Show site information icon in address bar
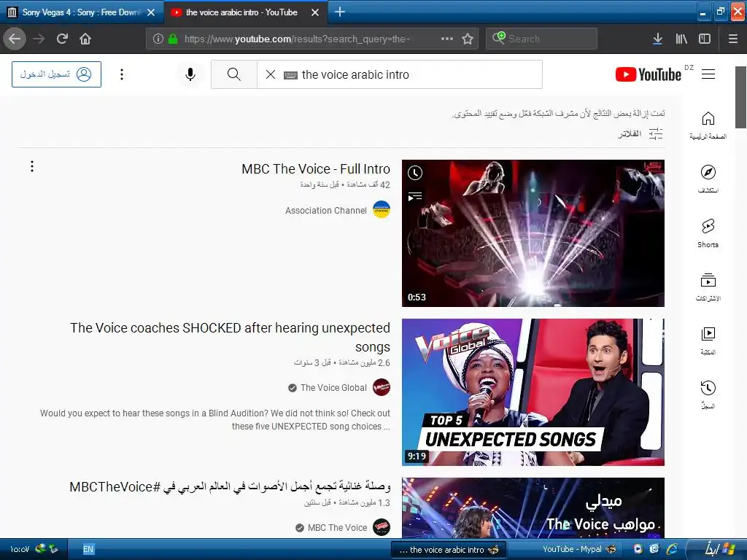Screen dimensions: 747x560 (158, 39)
